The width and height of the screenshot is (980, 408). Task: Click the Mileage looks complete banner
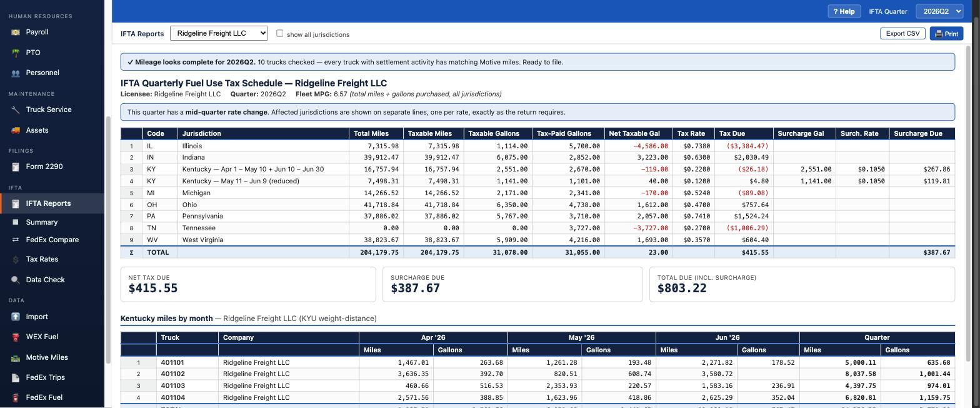pyautogui.click(x=537, y=62)
